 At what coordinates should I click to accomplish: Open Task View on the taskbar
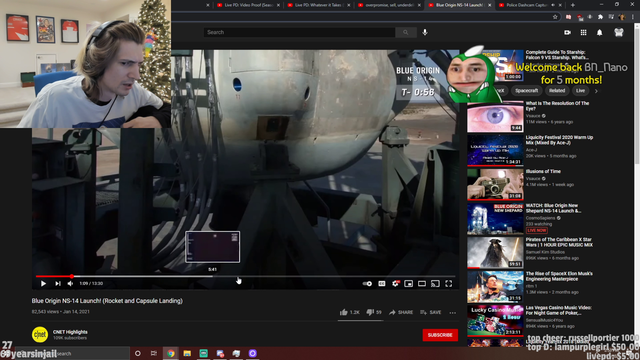click(x=153, y=353)
